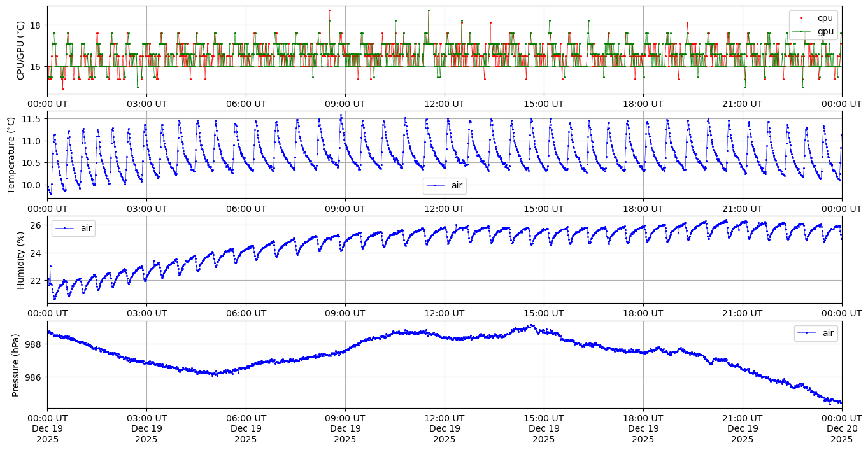
Task: Click the 26 tick on Humidity axis
Action: (x=36, y=225)
